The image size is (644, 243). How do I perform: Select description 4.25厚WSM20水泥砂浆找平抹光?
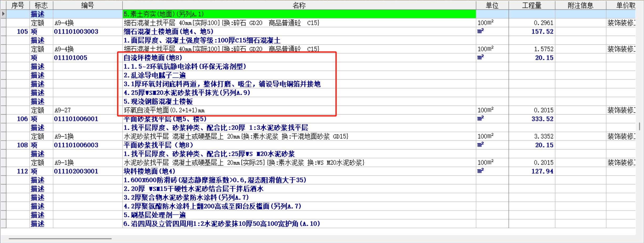click(x=187, y=93)
